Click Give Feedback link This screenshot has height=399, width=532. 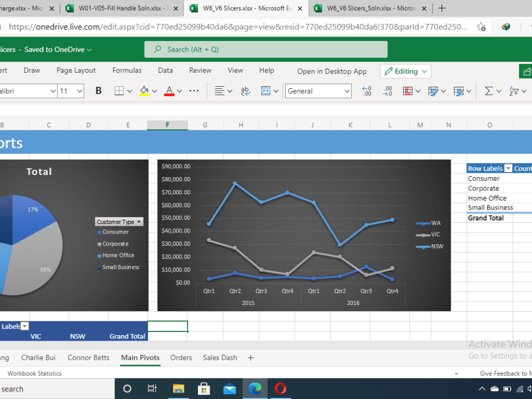(x=505, y=373)
